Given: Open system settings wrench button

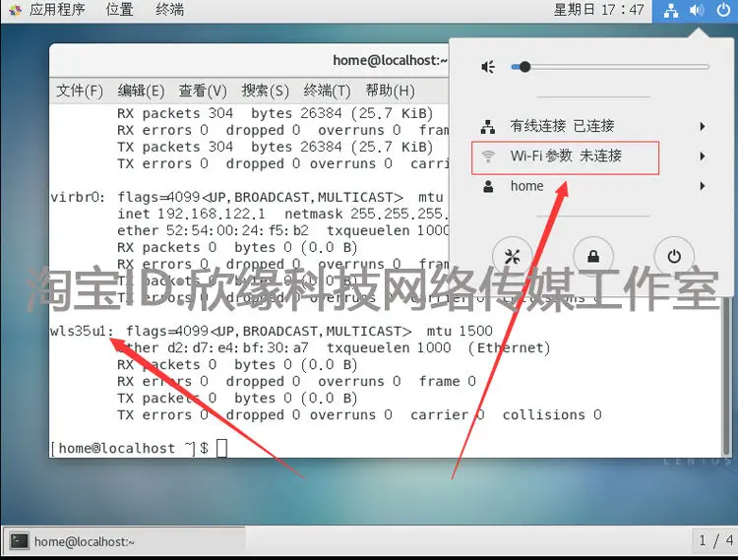Looking at the screenshot, I should (x=512, y=257).
